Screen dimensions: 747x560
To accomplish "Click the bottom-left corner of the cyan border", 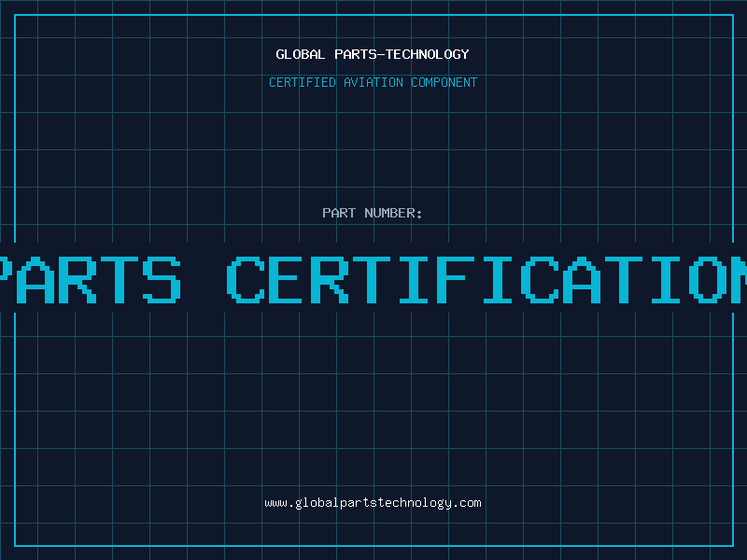I will (15, 545).
